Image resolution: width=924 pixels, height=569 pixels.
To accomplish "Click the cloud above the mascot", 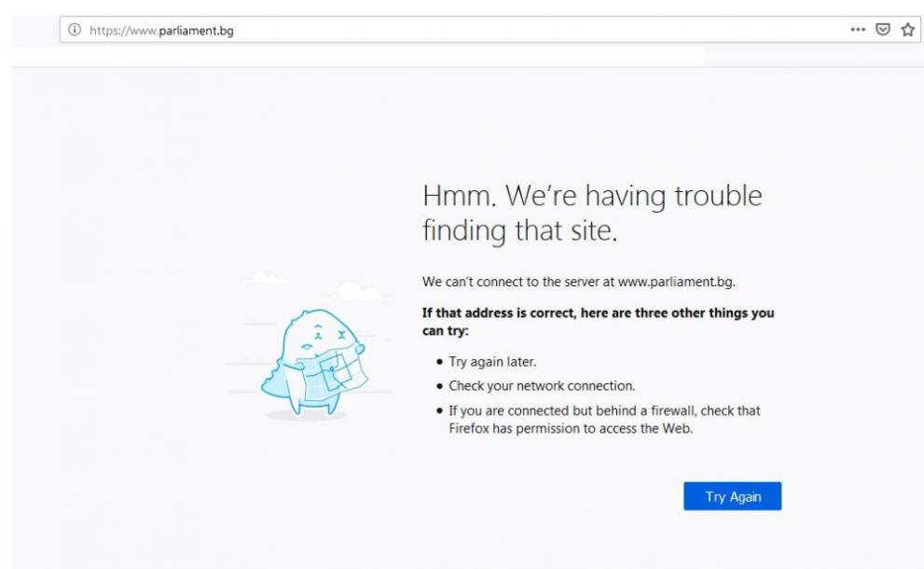I will click(x=359, y=293).
